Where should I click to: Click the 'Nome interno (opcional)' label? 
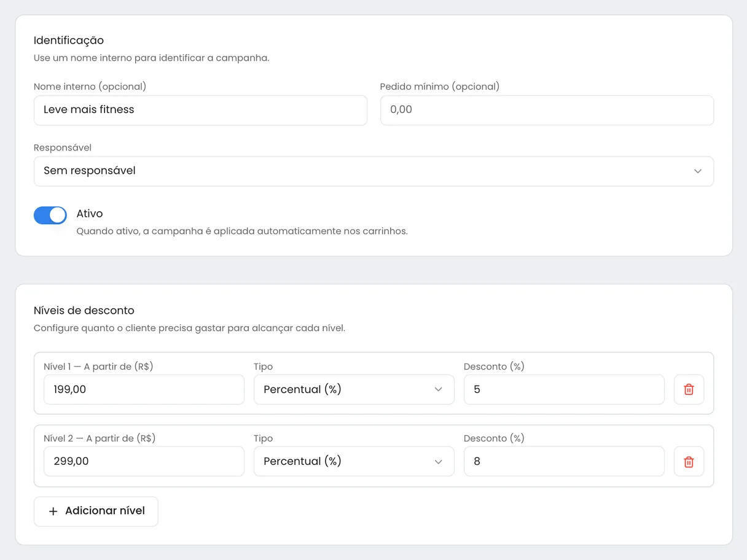[x=90, y=87]
